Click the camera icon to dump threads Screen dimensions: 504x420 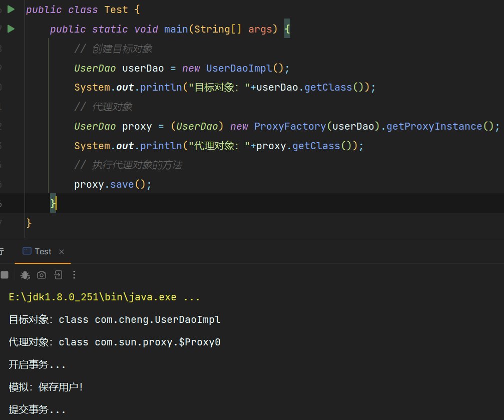[x=42, y=275]
